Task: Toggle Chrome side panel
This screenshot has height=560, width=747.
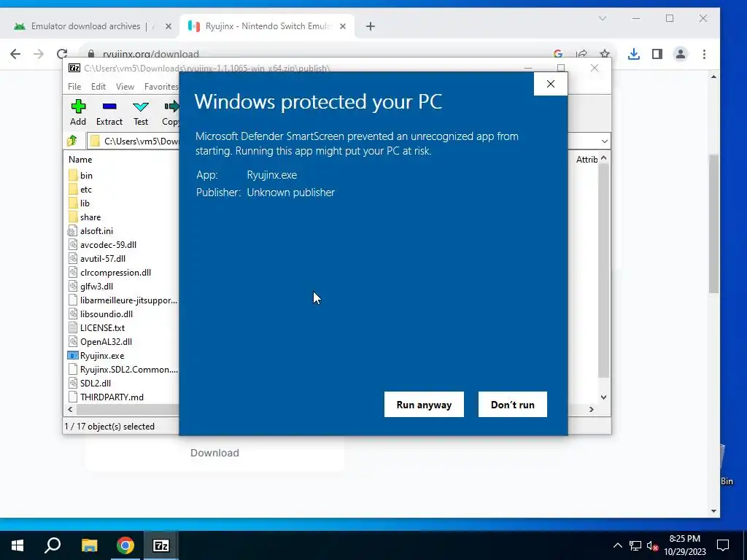Action: (657, 54)
